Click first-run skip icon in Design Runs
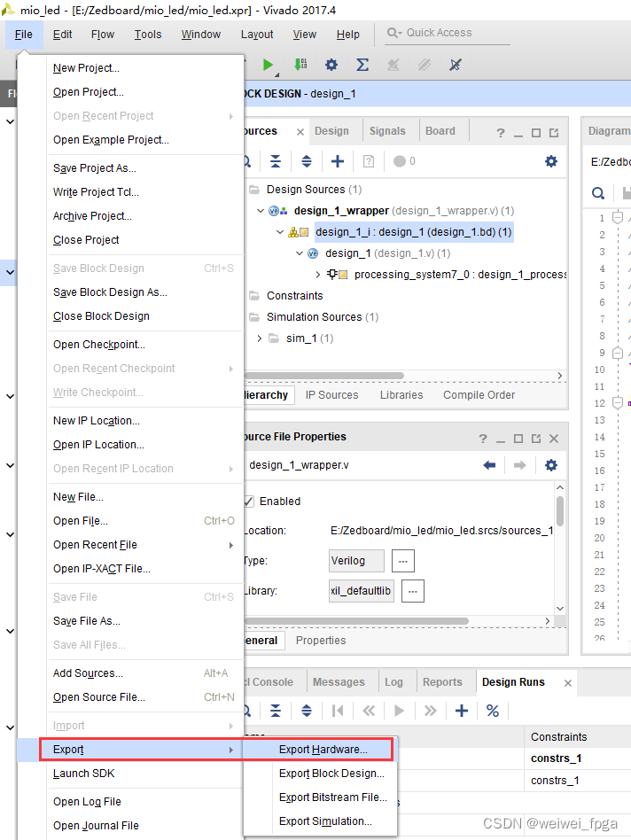This screenshot has width=631, height=840. point(338,711)
